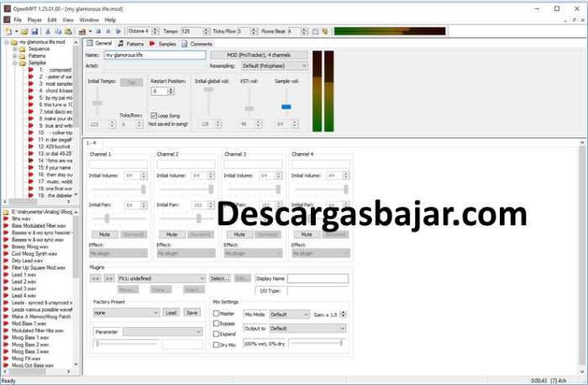This screenshot has height=385, width=588.
Task: Click the Sequence folder icon in tree
Action: [22, 49]
